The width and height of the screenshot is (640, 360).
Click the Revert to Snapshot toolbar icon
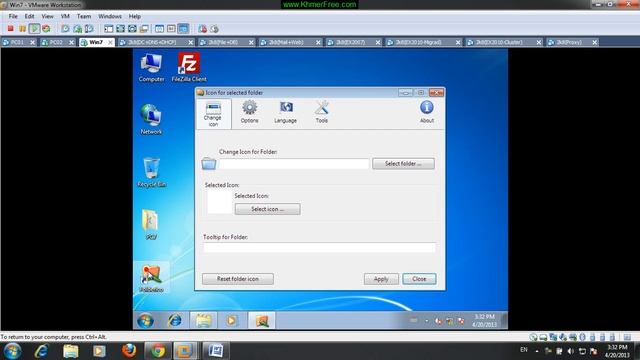coord(77,29)
